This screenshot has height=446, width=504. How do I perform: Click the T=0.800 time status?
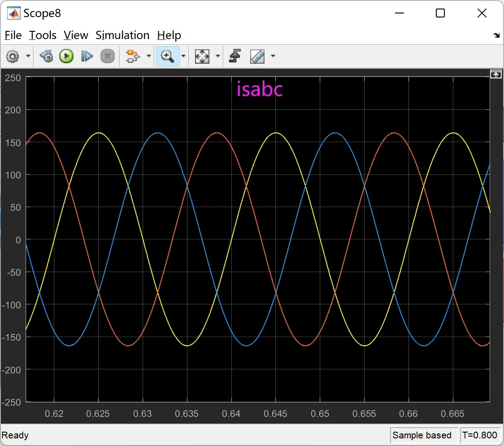pyautogui.click(x=480, y=435)
